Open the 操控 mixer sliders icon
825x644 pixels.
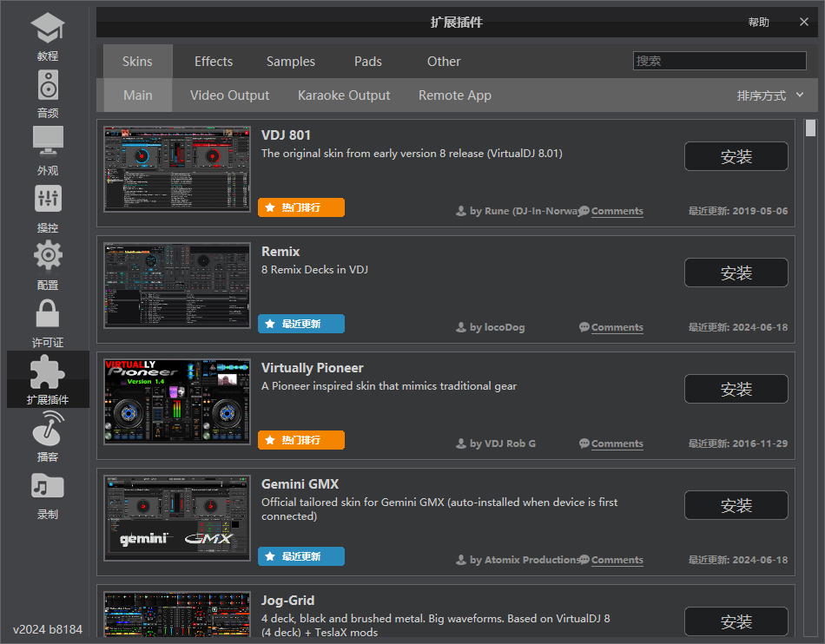[x=48, y=200]
